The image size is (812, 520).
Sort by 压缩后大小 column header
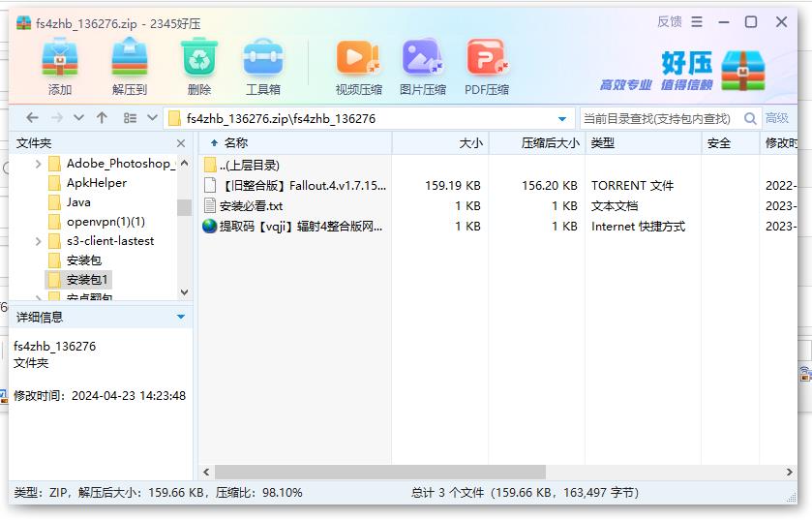click(537, 143)
